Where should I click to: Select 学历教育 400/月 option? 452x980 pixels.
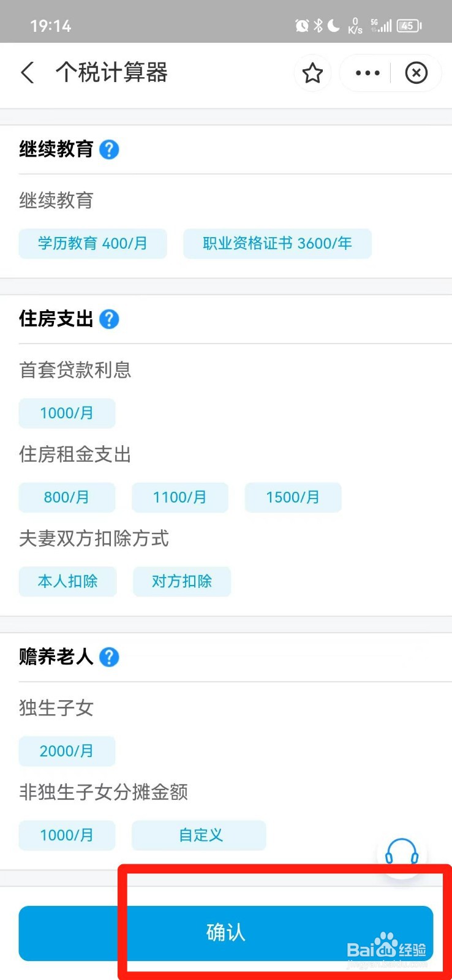[92, 244]
